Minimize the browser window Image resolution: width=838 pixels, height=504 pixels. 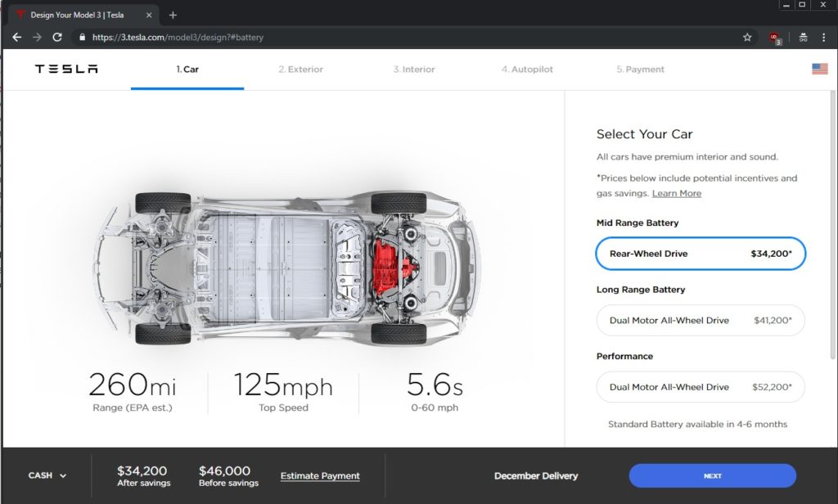[786, 5]
